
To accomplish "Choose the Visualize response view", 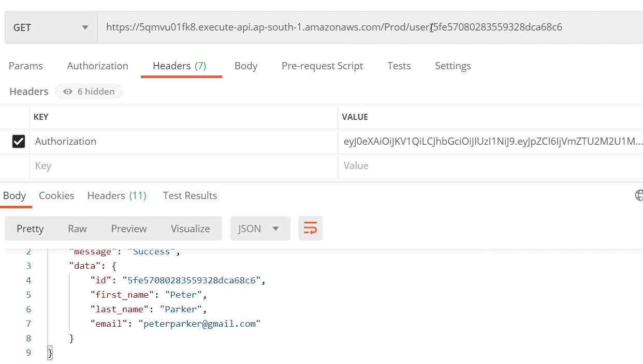I will tap(190, 229).
